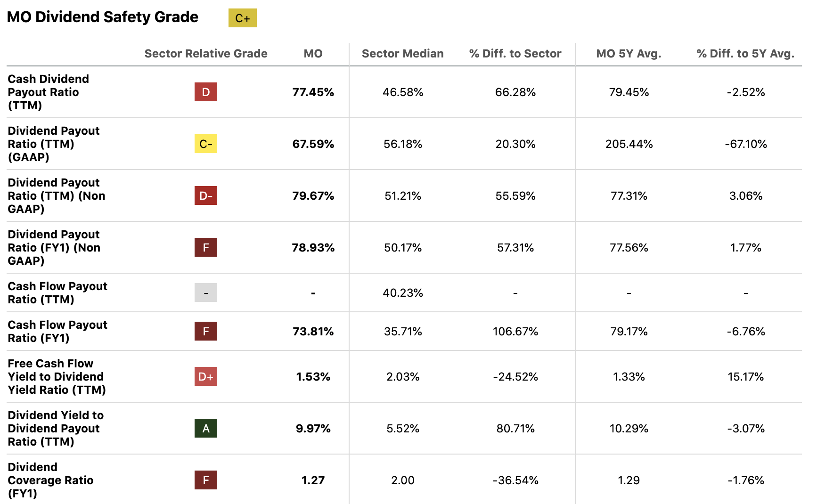Viewport: 817px width, 504px height.
Task: Click the C+ overall dividend safety grade badge
Action: coord(242,18)
